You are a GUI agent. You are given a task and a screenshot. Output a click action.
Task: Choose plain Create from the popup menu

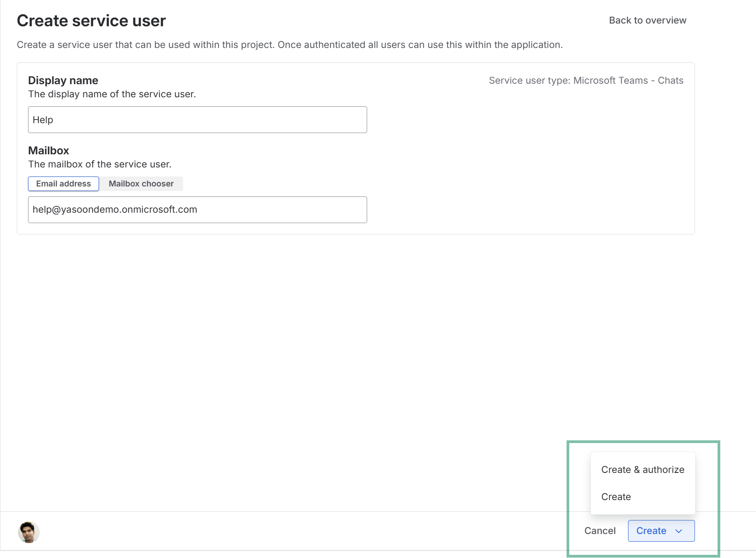pyautogui.click(x=616, y=497)
